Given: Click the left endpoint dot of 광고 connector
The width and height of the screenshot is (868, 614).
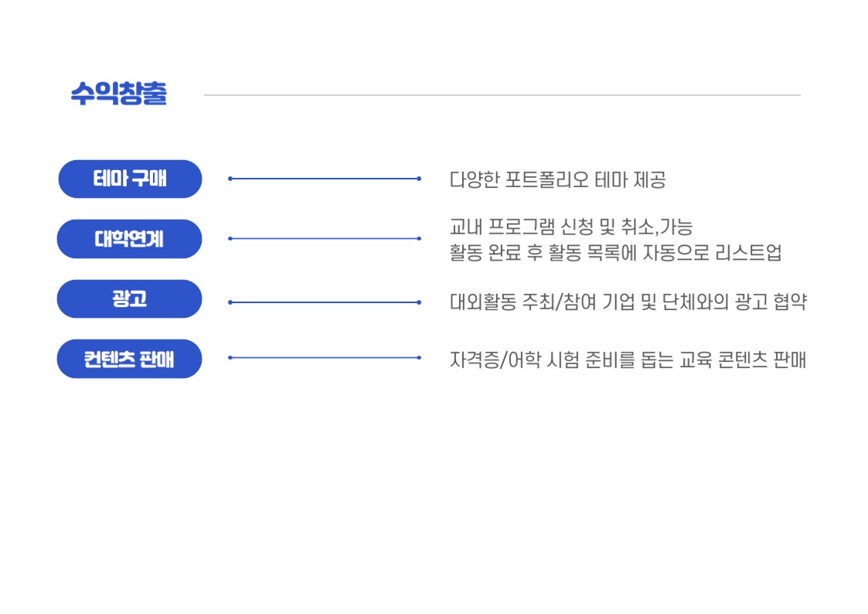Looking at the screenshot, I should pyautogui.click(x=230, y=302).
